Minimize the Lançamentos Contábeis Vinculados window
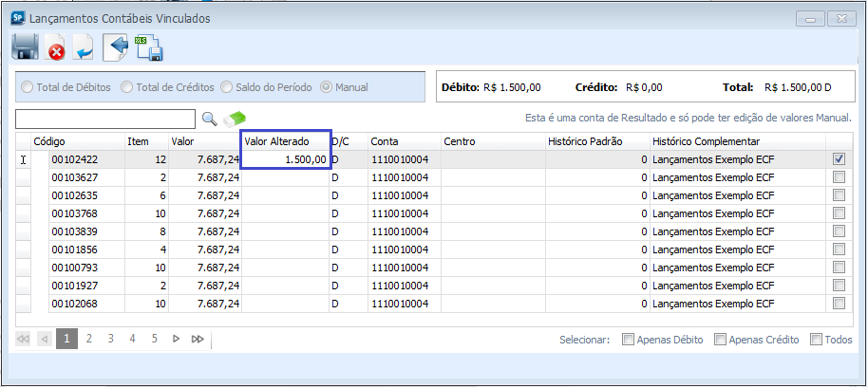This screenshot has height=388, width=868. pyautogui.click(x=811, y=19)
